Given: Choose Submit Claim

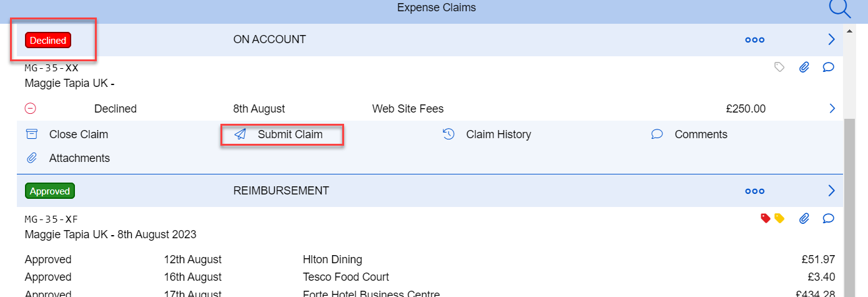Looking at the screenshot, I should click(x=290, y=134).
